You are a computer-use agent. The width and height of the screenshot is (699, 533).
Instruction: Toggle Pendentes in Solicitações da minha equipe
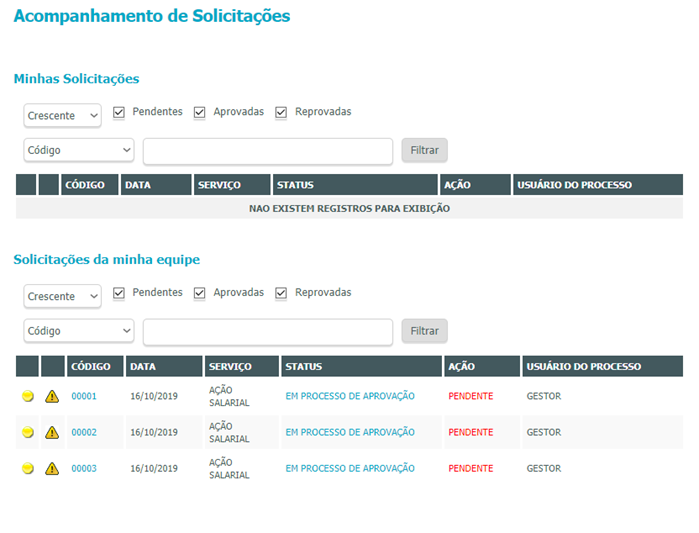click(119, 293)
